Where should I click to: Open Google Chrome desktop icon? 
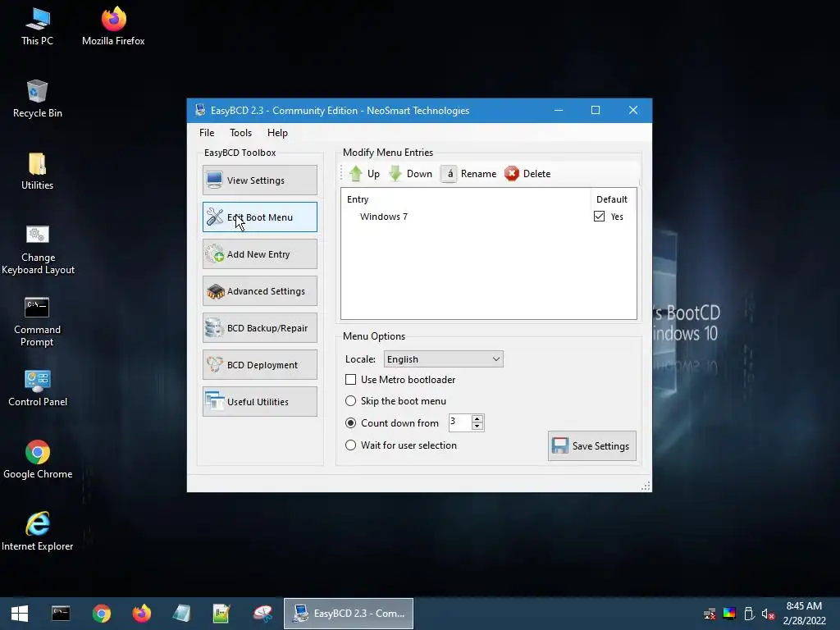point(38,459)
